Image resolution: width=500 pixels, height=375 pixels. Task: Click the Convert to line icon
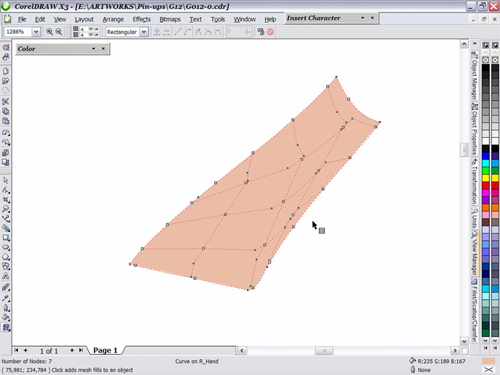(x=178, y=32)
